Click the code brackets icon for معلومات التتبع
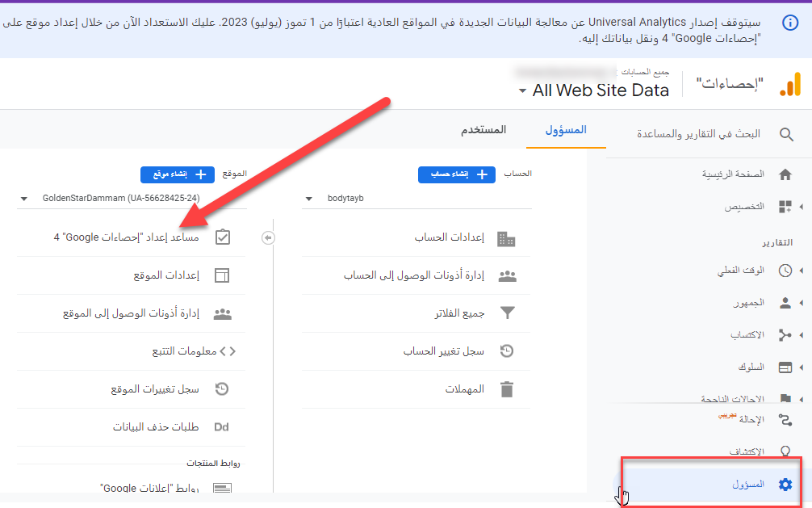Image resolution: width=812 pixels, height=508 pixels. click(228, 351)
